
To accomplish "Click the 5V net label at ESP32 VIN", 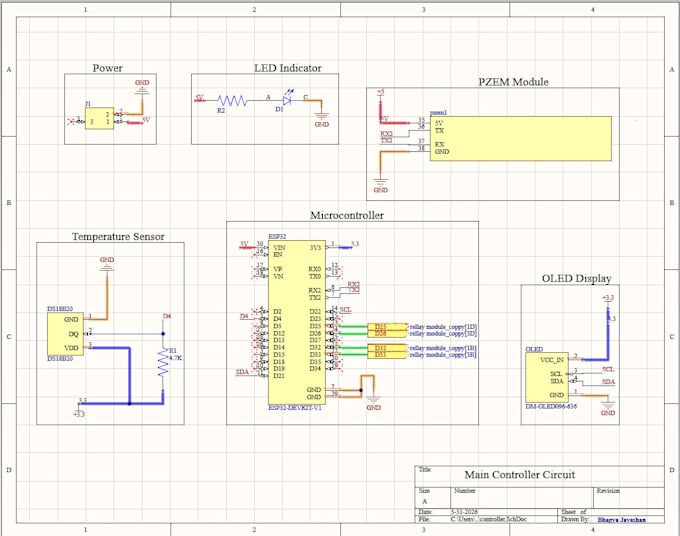I will click(244, 244).
